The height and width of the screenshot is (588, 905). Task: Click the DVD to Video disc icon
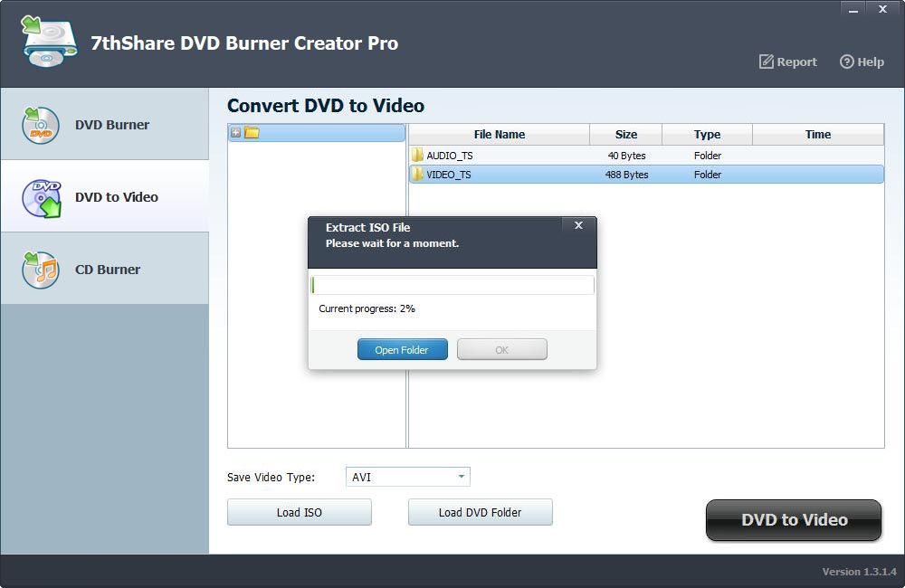click(41, 198)
